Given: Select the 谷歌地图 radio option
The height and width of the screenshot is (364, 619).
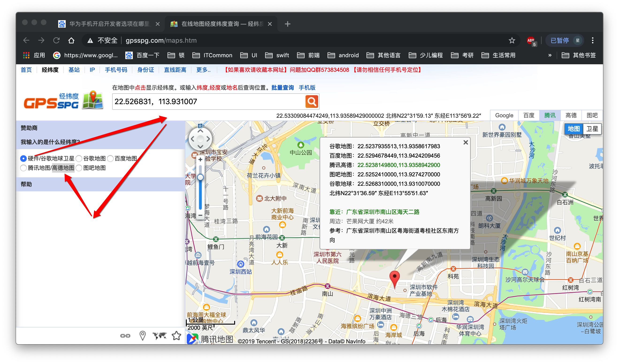Looking at the screenshot, I should (x=79, y=159).
